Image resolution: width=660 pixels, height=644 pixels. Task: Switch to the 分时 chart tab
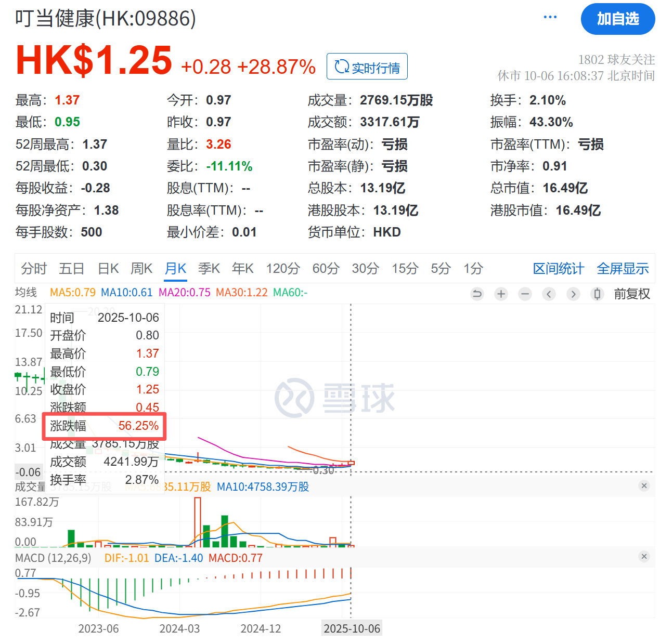(34, 268)
